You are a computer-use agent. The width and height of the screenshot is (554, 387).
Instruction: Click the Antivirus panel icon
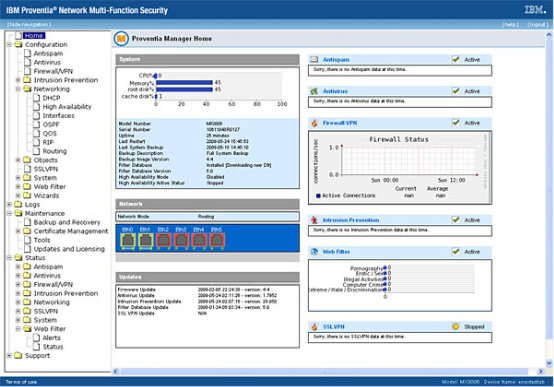(314, 91)
